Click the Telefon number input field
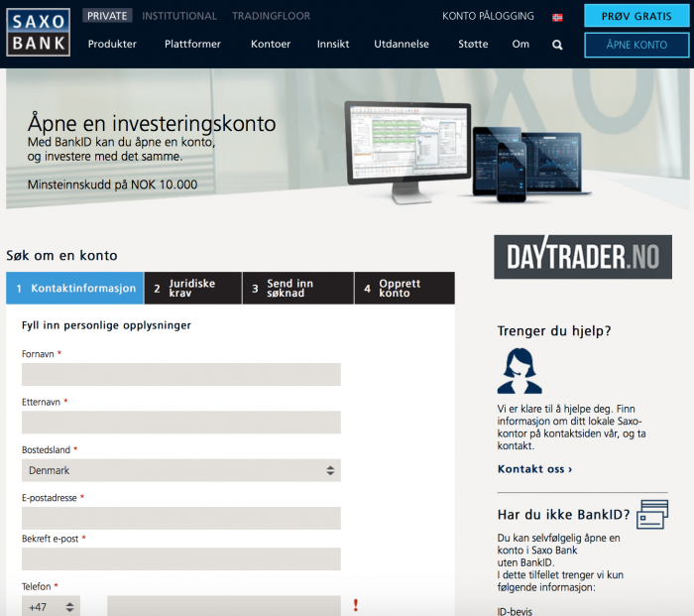Screen dimensions: 694x616 [x=224, y=606]
